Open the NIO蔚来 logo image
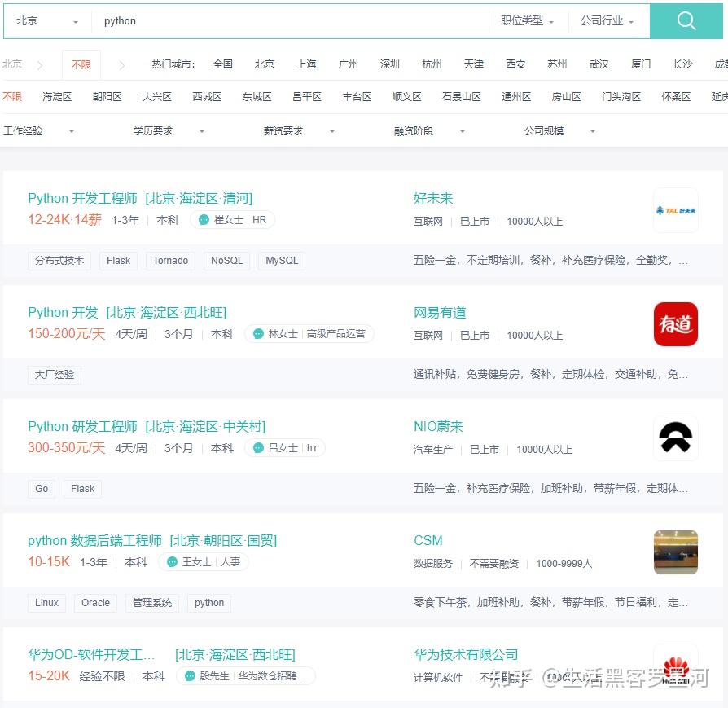Screen dimensions: 728x708 coord(676,438)
